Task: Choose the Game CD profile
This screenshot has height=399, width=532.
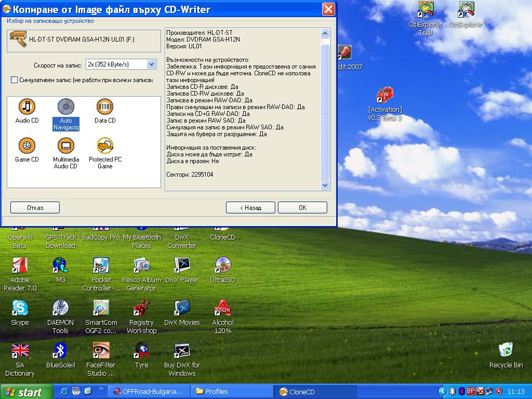Action: pos(27,146)
